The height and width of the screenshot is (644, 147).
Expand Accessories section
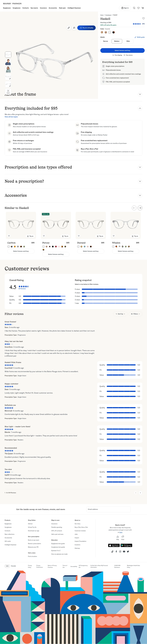140,195
